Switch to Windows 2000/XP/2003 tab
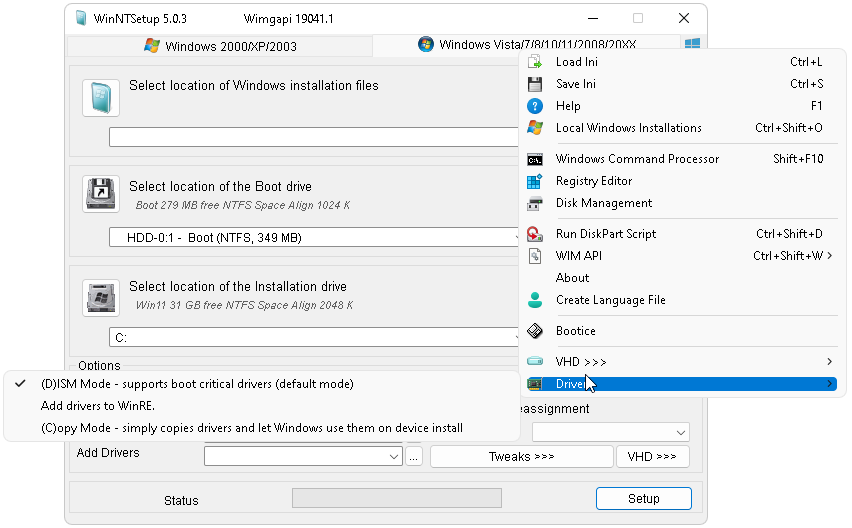 click(x=220, y=46)
